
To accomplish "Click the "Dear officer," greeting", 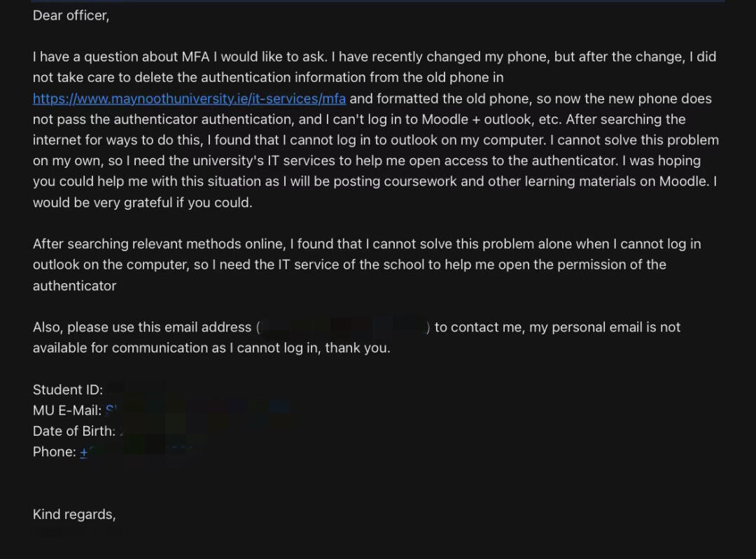I will click(x=71, y=15).
